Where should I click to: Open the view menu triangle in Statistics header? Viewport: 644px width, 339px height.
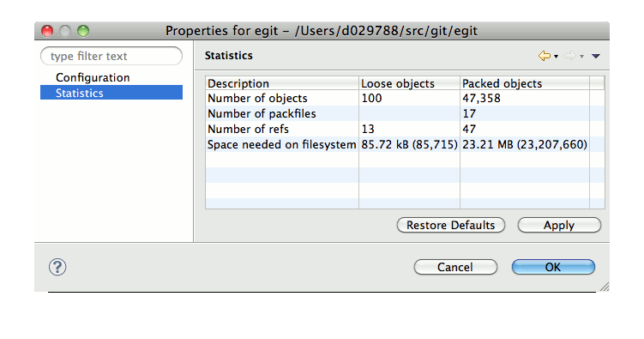click(x=595, y=57)
